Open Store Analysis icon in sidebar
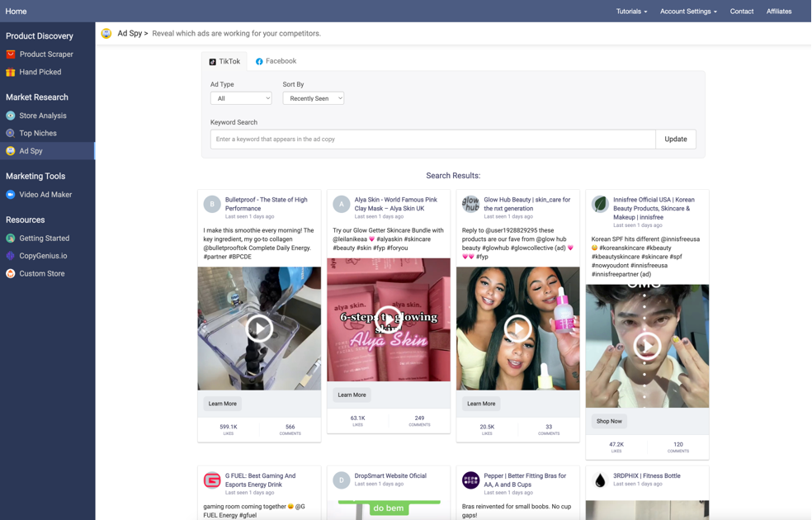The image size is (812, 520). click(x=11, y=116)
